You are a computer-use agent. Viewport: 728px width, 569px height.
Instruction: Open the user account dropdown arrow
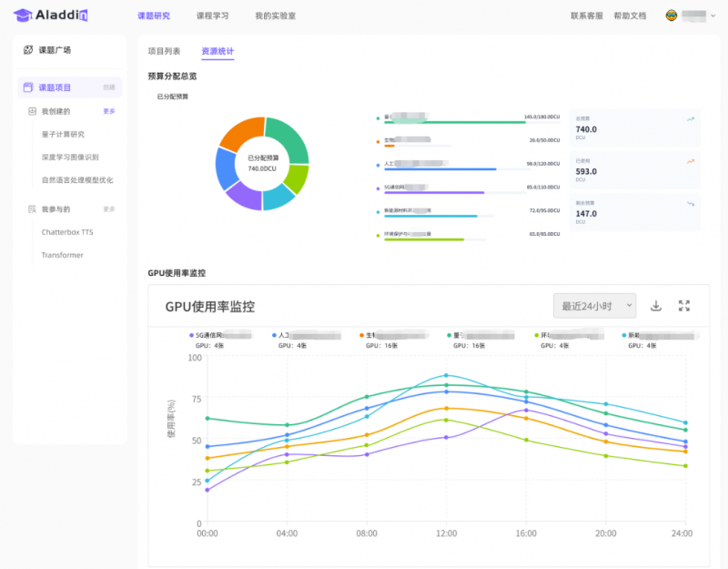pyautogui.click(x=712, y=16)
